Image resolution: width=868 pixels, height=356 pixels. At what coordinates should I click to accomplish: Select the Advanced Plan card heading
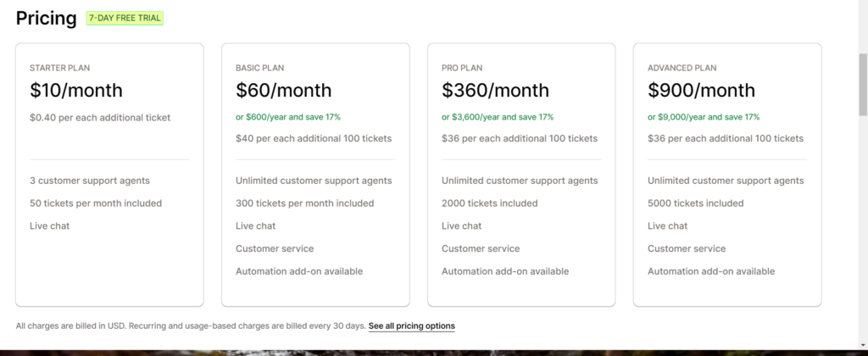click(682, 68)
